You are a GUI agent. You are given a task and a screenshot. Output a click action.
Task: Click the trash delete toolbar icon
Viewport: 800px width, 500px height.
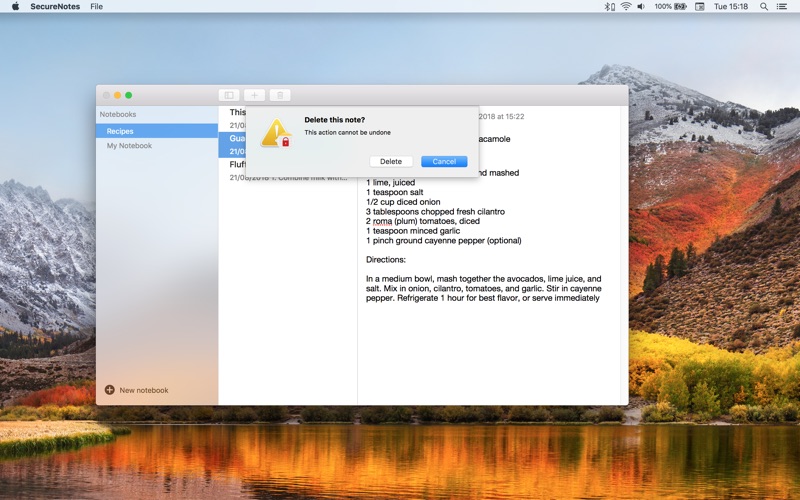[280, 95]
